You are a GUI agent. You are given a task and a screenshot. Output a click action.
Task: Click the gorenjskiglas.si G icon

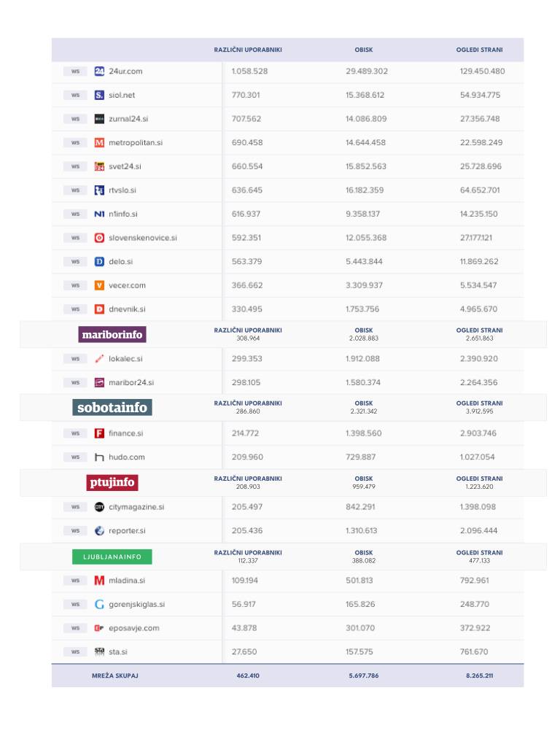coord(100,604)
